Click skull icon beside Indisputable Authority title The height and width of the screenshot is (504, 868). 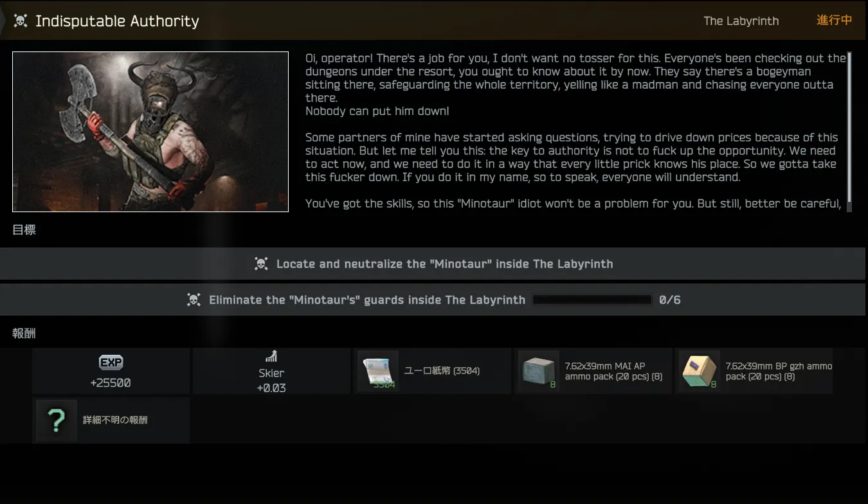click(20, 21)
